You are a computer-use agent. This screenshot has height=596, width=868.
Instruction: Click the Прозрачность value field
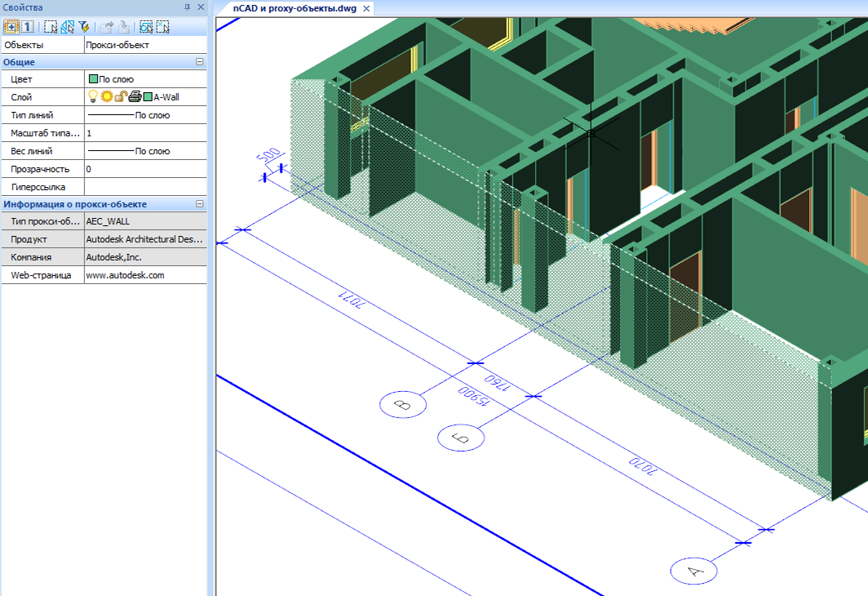tap(145, 169)
